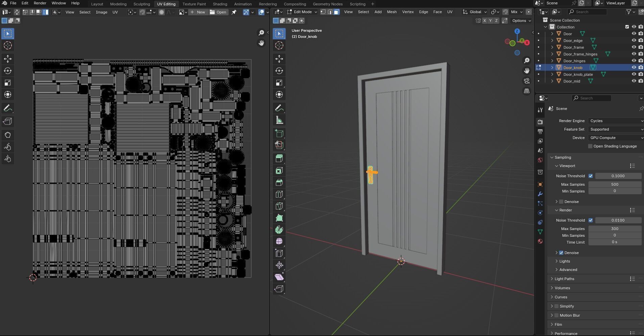Click the outliner search field
The width and height of the screenshot is (644, 336).
[587, 12]
